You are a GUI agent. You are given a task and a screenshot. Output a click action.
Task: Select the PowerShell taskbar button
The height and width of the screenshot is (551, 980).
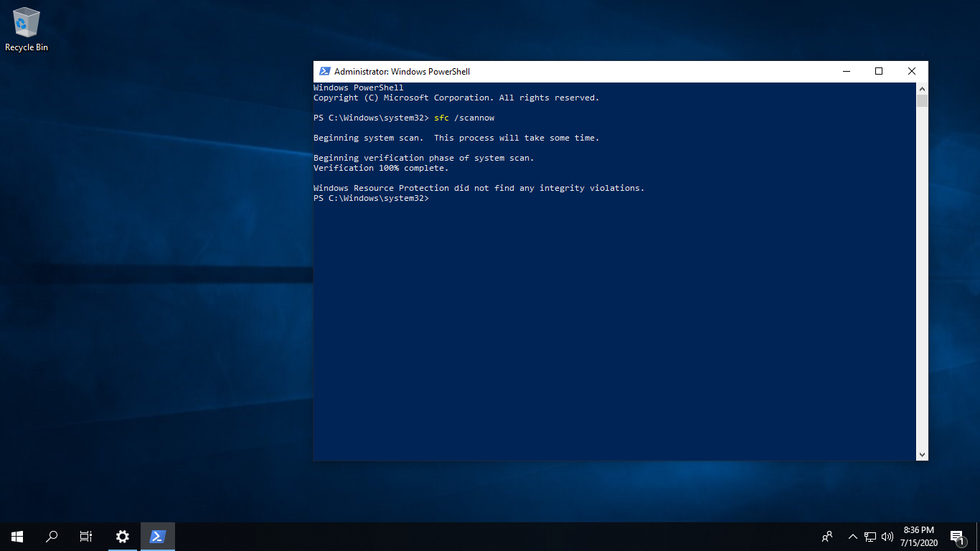158,537
